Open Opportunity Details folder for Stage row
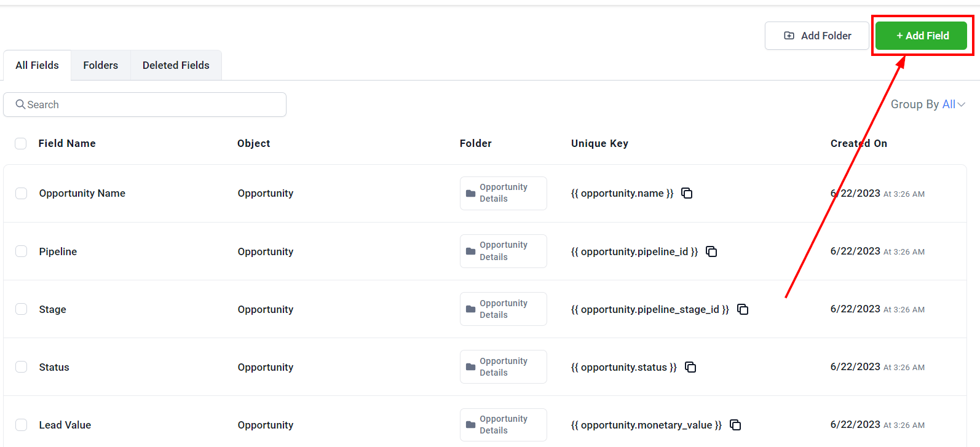The image size is (980, 447). [x=503, y=309]
